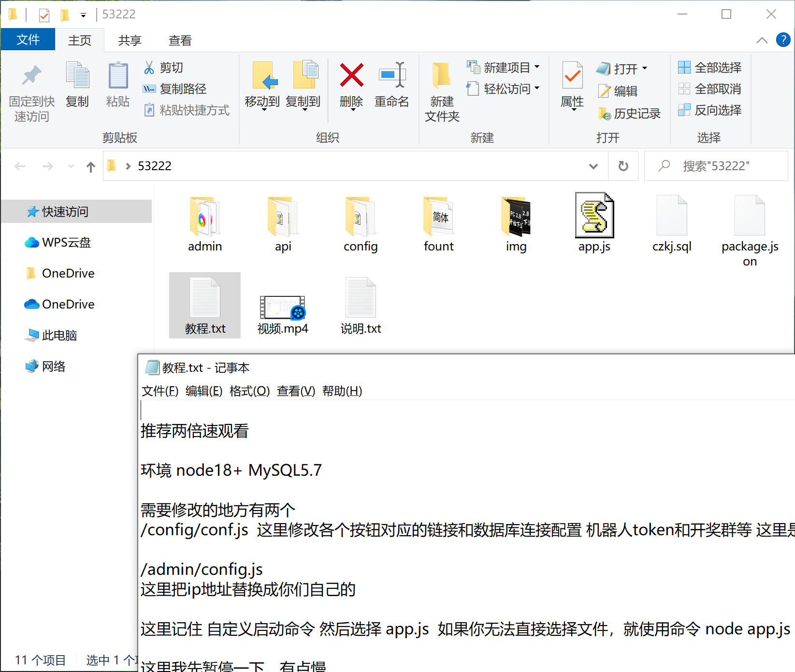Click the Select All option
Viewport: 795px width, 672px height.
click(710, 68)
